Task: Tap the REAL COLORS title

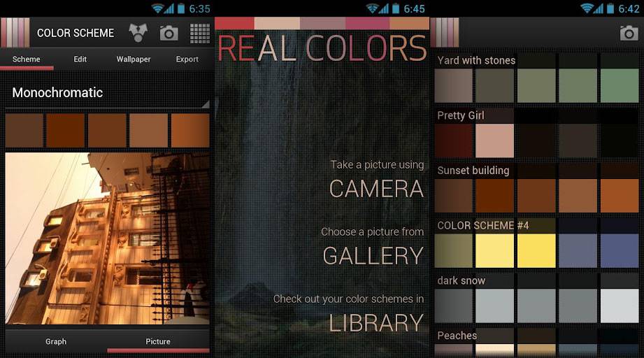Action: pyautogui.click(x=322, y=48)
